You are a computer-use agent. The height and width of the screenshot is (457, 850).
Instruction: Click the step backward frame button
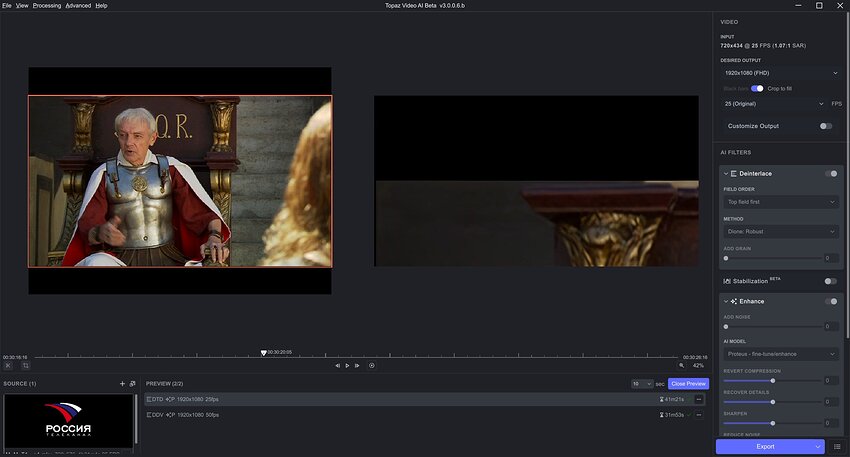click(x=337, y=366)
